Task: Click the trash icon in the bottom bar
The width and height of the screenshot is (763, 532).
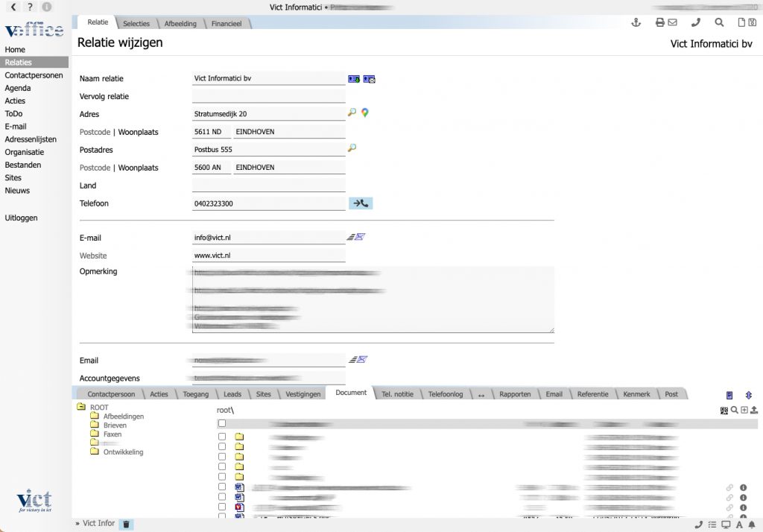Action: click(x=126, y=525)
